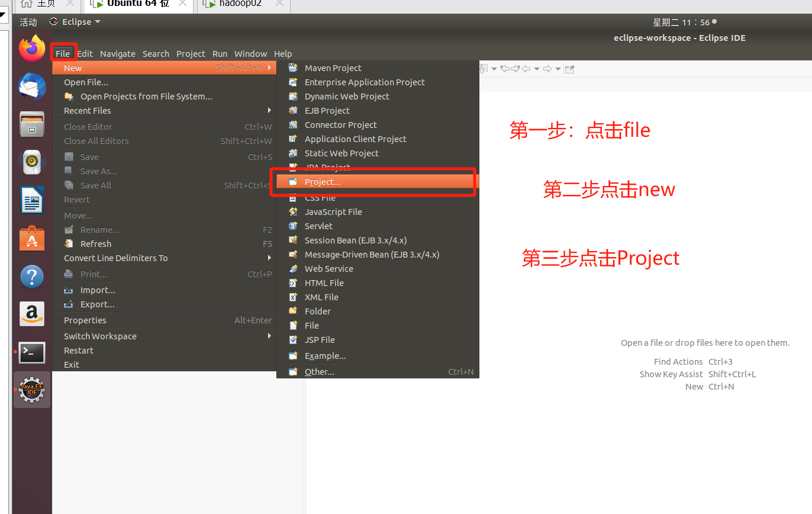Click the highlighted New menu item
The image size is (812, 514).
pyautogui.click(x=165, y=68)
